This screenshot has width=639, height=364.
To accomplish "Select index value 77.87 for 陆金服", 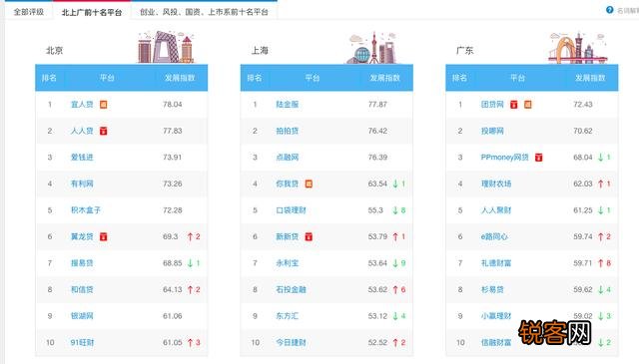I will click(x=377, y=105).
